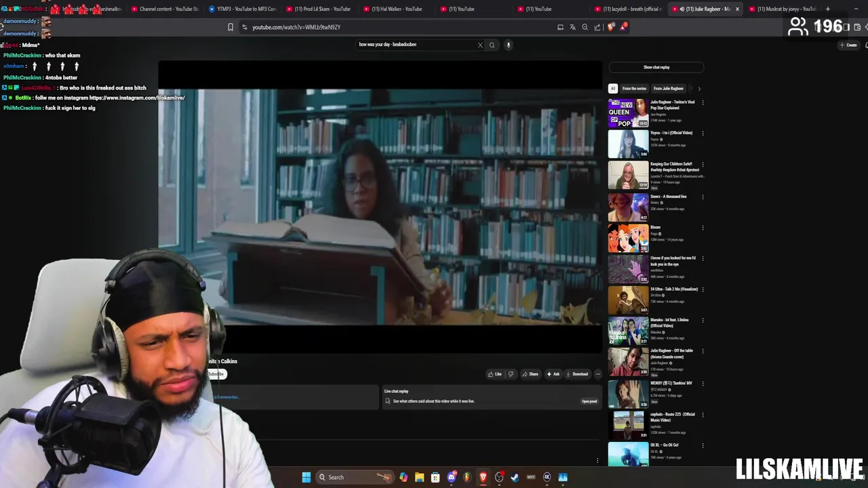868x488 pixels.
Task: Click the Ask button under video
Action: click(x=553, y=374)
